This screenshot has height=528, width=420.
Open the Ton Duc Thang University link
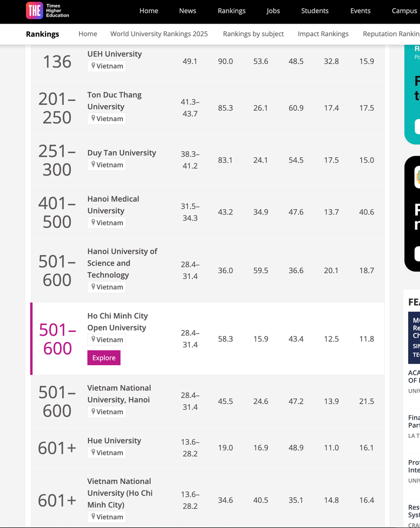tap(114, 101)
